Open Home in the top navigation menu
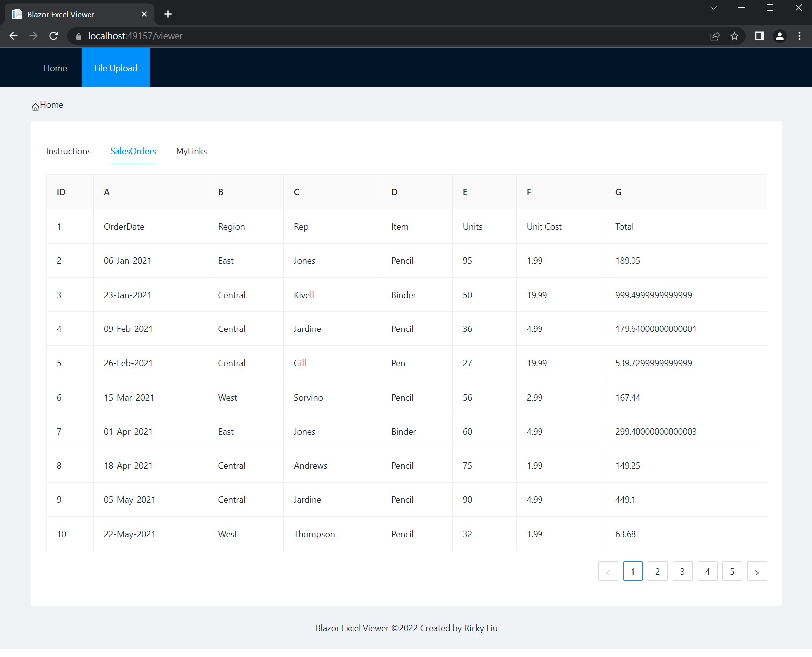Screen dimensions: 812x657 pos(55,68)
